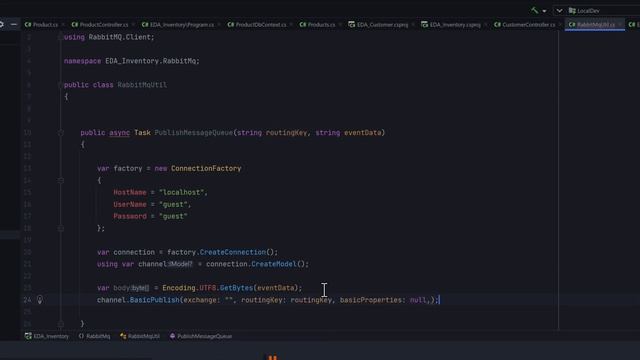Click the BasicPublish method call
The image size is (640, 360).
(x=154, y=300)
